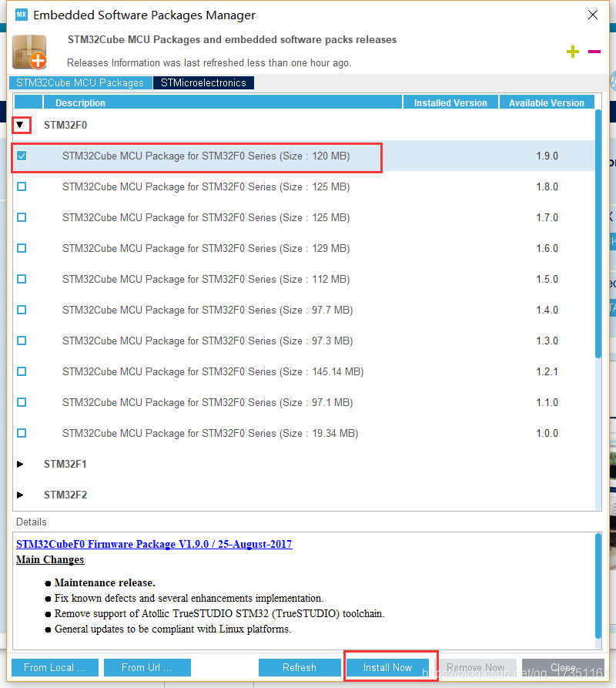Select the STM32F0 group label
This screenshot has height=688, width=616.
pyautogui.click(x=65, y=125)
